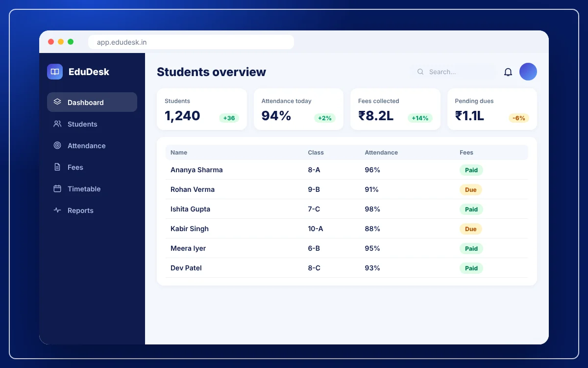The height and width of the screenshot is (368, 588).
Task: Click the Students overview heading
Action: [x=211, y=72]
